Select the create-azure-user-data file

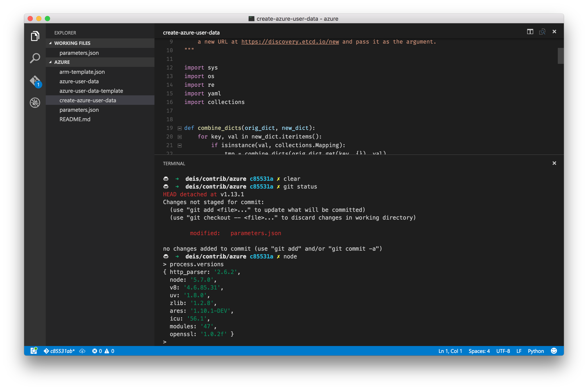pyautogui.click(x=89, y=100)
